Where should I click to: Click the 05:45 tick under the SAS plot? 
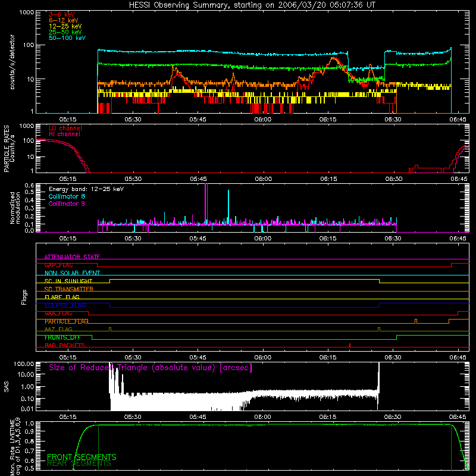[198, 417]
